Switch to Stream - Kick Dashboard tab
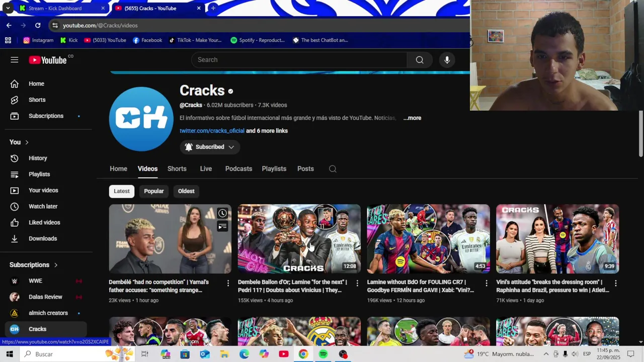 61,8
